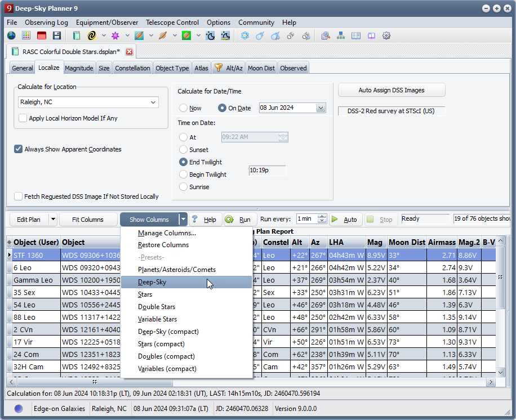This screenshot has height=420, width=516.
Task: Select the Sunset time radio button
Action: [x=183, y=150]
